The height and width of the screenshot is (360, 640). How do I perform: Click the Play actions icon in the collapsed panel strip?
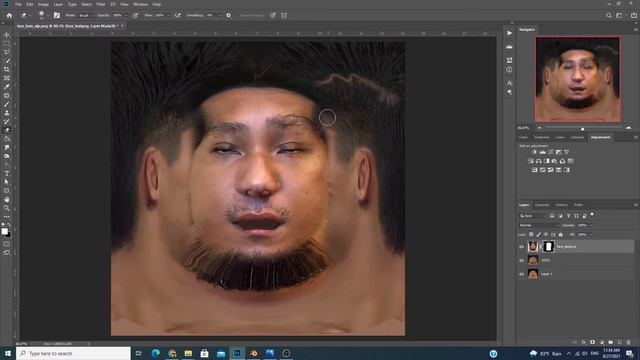509,33
